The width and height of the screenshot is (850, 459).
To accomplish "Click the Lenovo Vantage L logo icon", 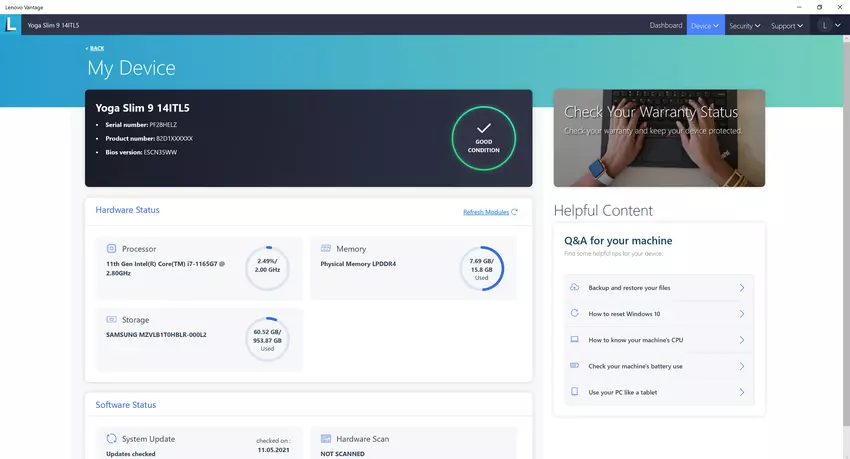I will pos(11,25).
